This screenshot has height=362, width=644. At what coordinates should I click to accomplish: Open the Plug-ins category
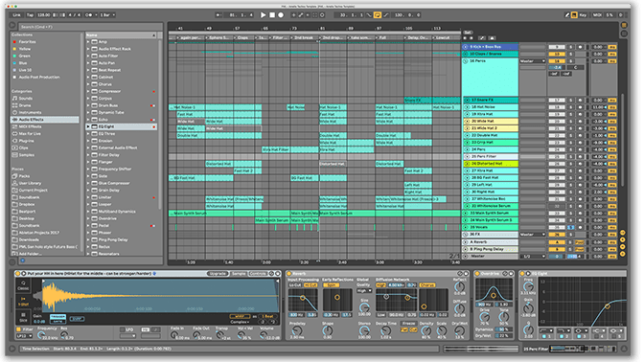(26, 141)
